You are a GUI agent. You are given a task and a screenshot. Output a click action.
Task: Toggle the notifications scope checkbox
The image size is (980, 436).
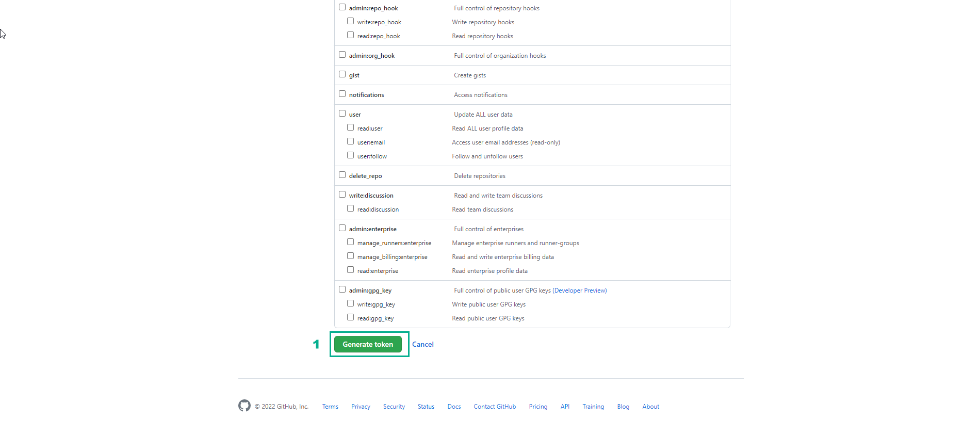342,94
